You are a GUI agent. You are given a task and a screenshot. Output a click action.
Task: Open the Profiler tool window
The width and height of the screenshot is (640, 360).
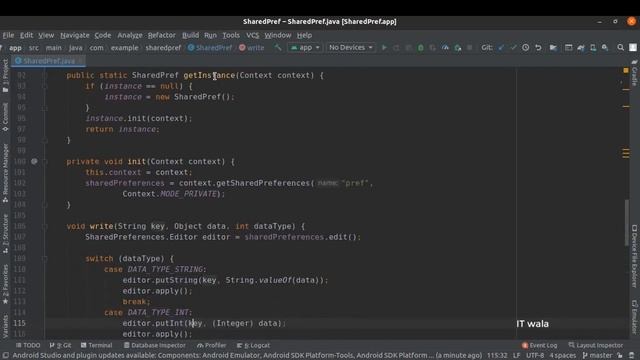(211, 345)
